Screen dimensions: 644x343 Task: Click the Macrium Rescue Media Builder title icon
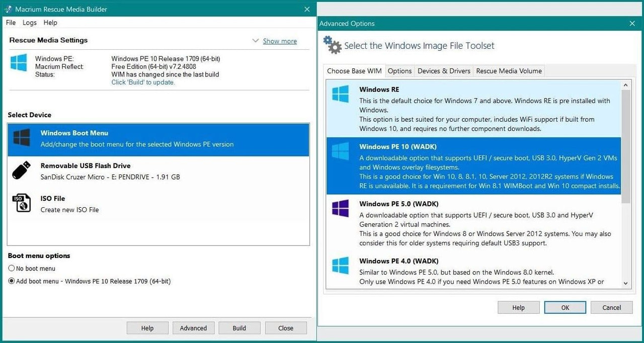(8, 10)
